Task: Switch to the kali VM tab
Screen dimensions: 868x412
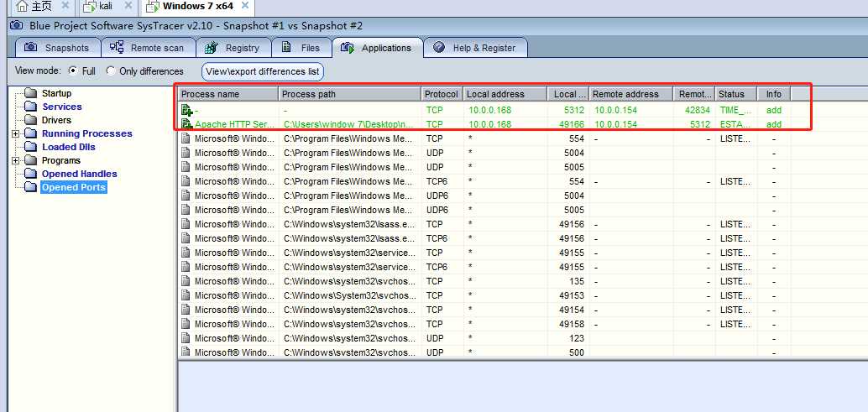Action: tap(108, 7)
